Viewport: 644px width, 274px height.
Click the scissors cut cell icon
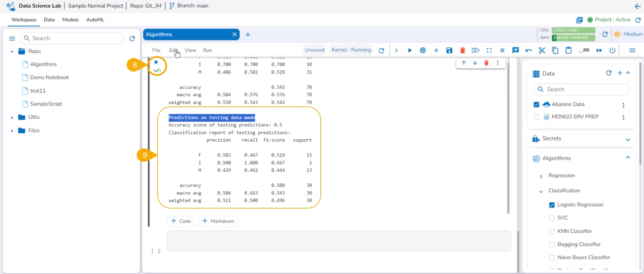point(541,50)
